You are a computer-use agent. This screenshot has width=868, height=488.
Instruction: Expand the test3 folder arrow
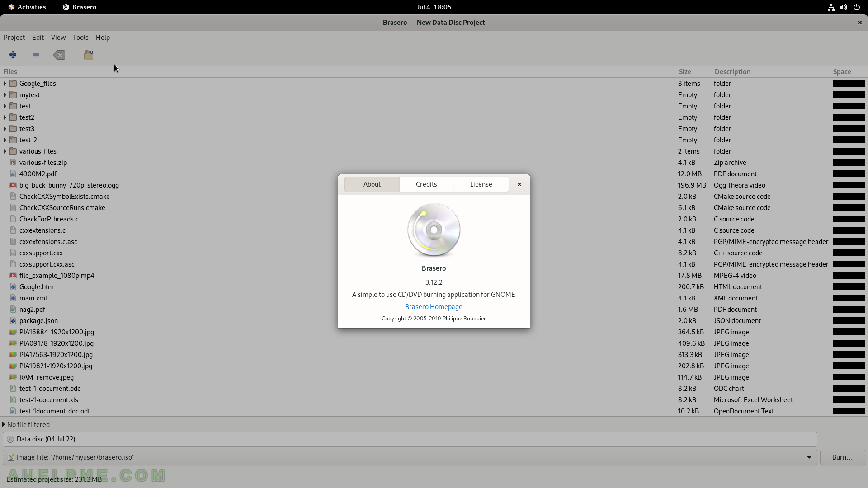(x=5, y=128)
